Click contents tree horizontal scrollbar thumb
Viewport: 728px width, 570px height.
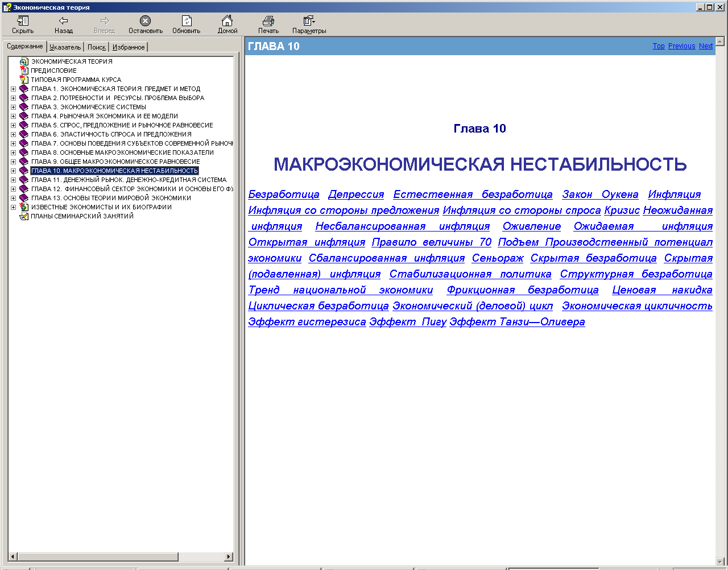point(98,557)
